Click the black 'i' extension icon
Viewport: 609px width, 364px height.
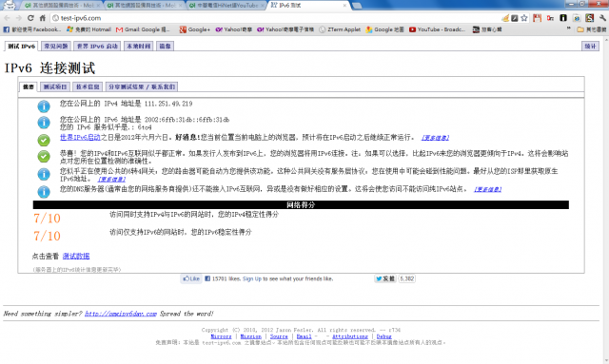pyautogui.click(x=563, y=18)
